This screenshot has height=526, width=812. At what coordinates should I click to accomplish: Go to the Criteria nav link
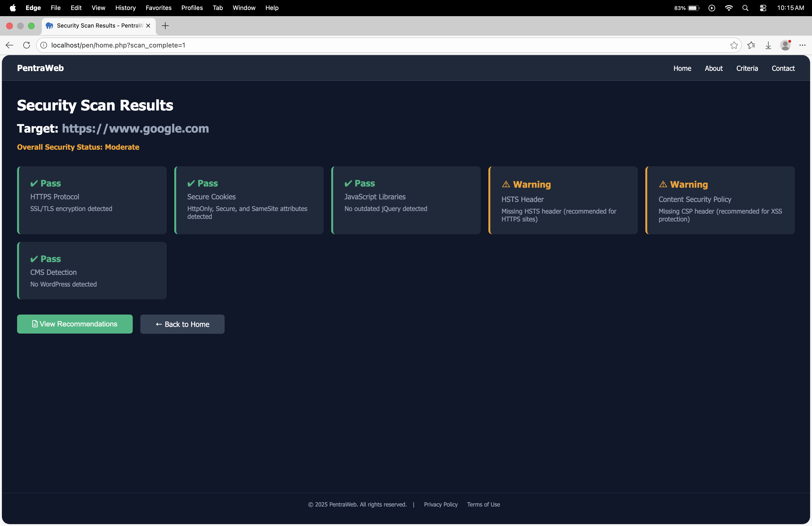coord(747,68)
